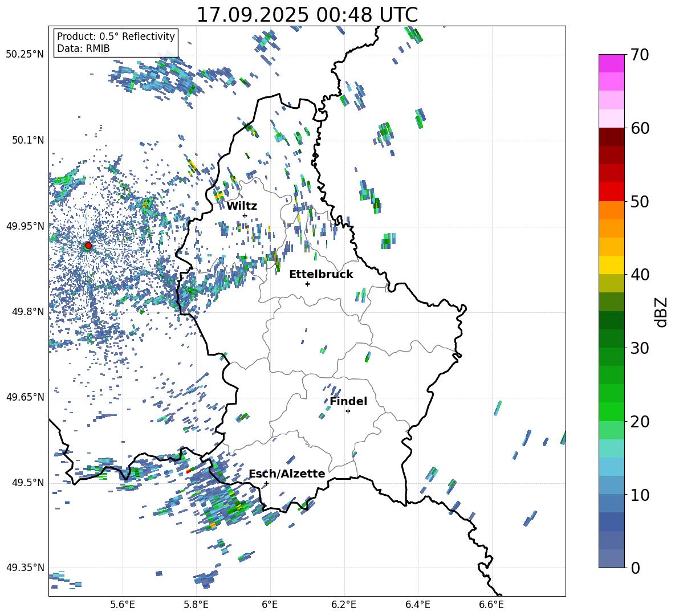
Task: Pick the dark maroon colorbar segment below 60
Action: [612, 137]
